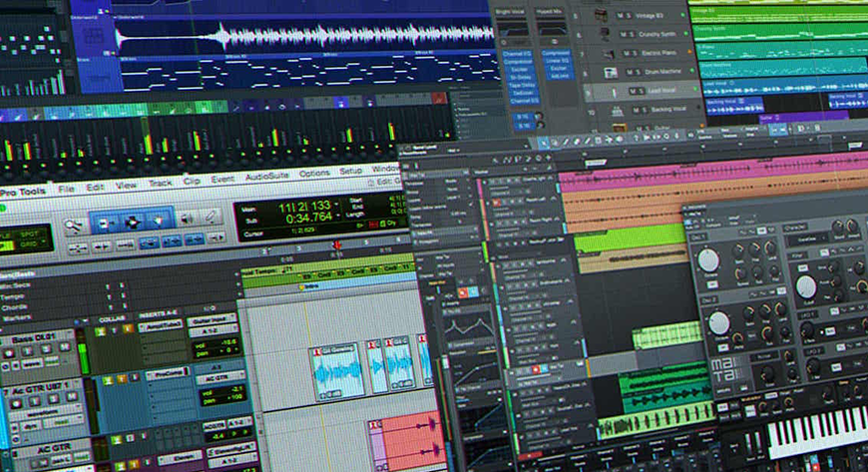Open the Sub counter format dropdown
868x472 pixels.
pos(339,216)
